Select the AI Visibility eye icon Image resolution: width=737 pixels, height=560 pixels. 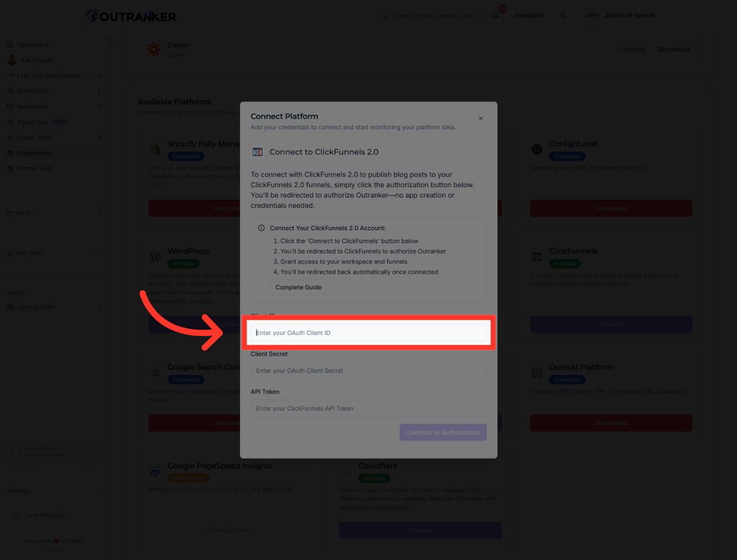coord(11,91)
